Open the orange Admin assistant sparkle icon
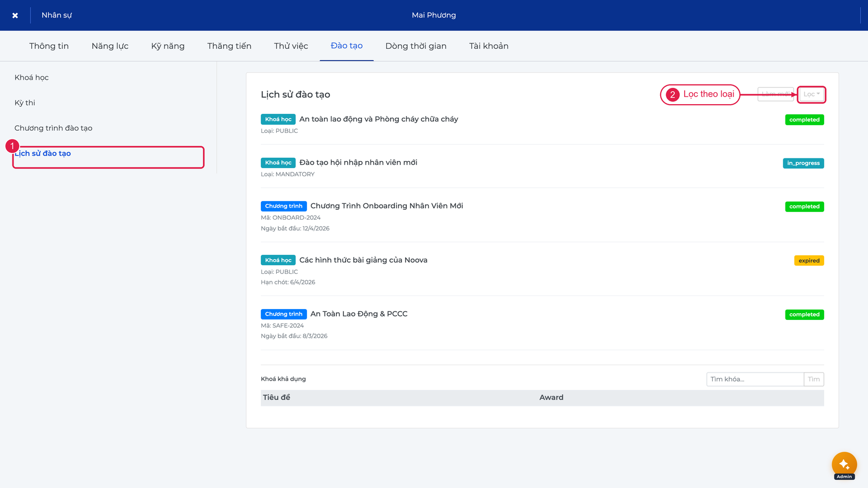The width and height of the screenshot is (868, 488). pyautogui.click(x=844, y=465)
